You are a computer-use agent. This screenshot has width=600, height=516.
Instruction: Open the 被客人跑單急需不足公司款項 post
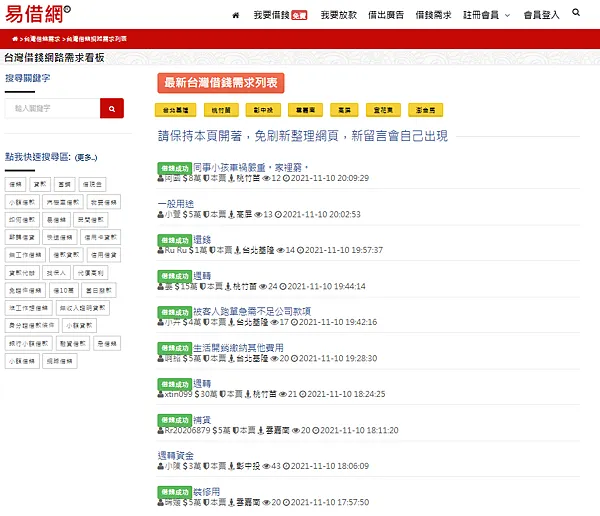pyautogui.click(x=252, y=312)
